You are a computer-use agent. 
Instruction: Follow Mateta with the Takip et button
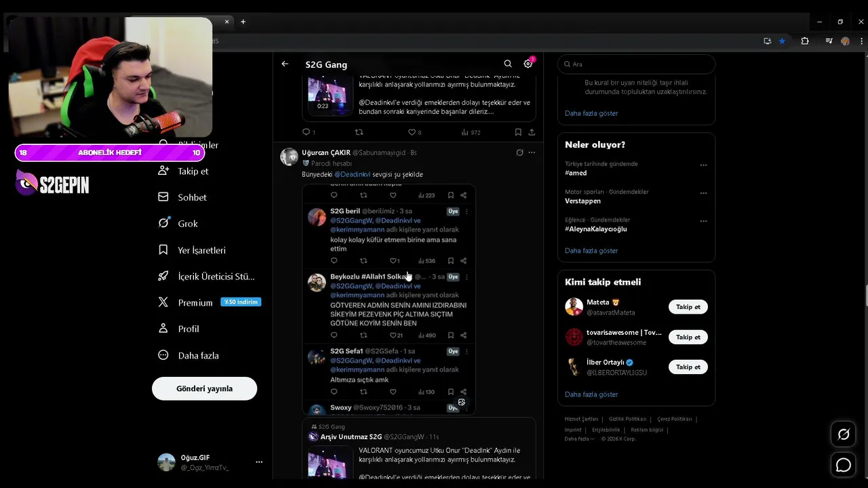point(688,307)
